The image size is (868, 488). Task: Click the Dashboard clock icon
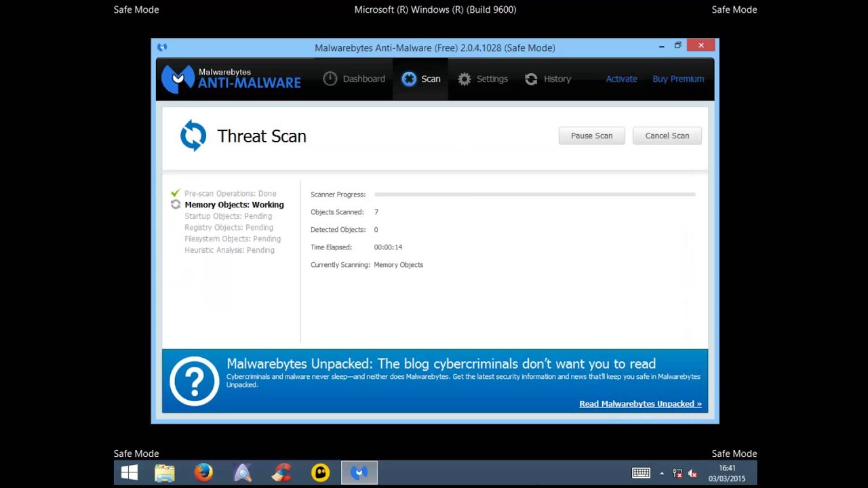click(330, 79)
